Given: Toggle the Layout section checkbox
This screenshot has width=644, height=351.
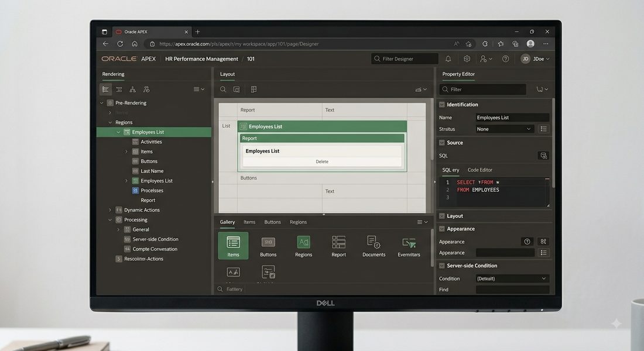Looking at the screenshot, I should [442, 216].
